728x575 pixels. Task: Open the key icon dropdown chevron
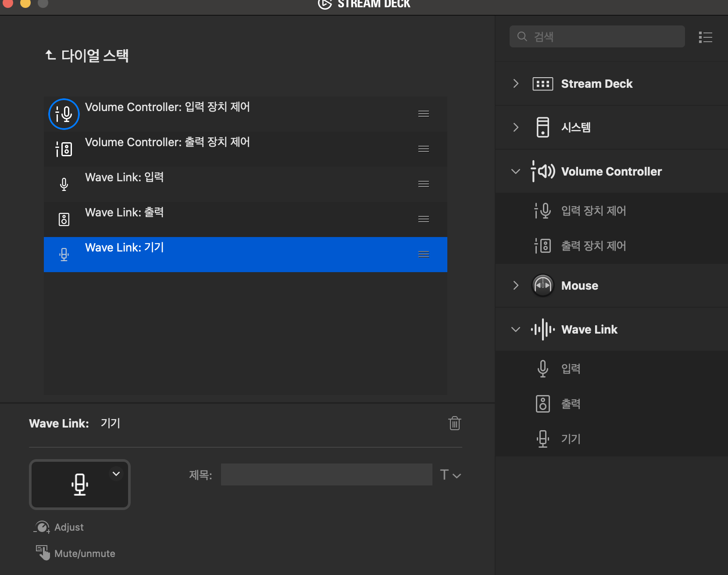tap(116, 474)
